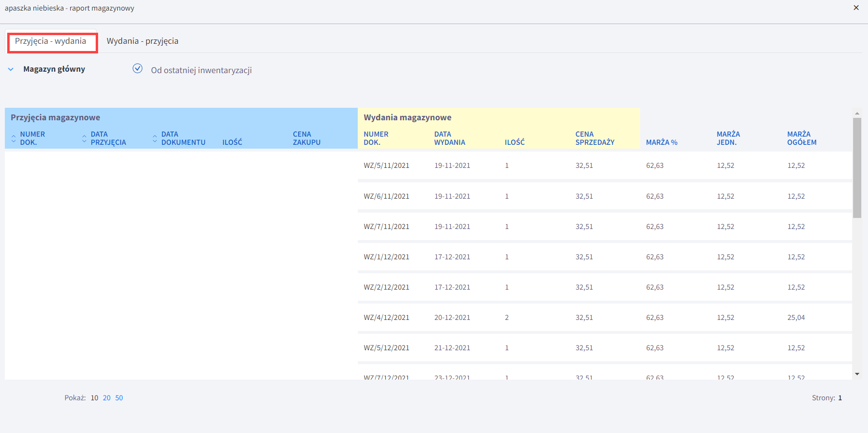868x433 pixels.
Task: Switch to Przyjęcia - wydania tab
Action: pyautogui.click(x=50, y=41)
